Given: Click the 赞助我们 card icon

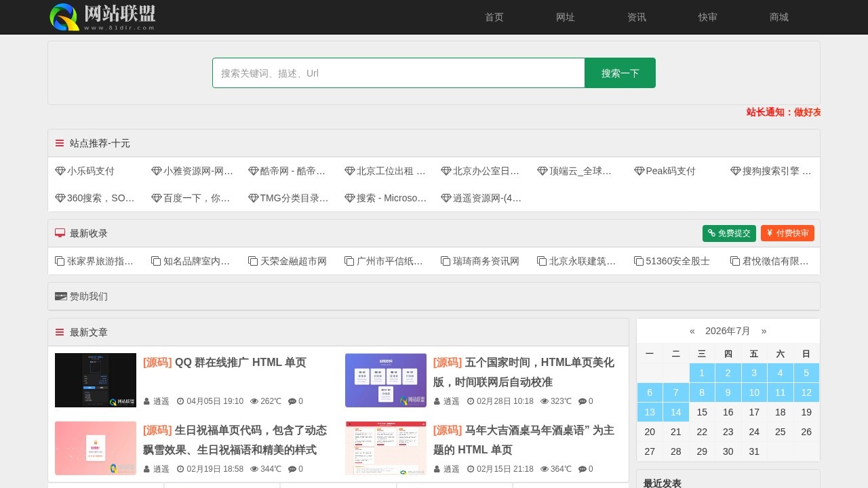Looking at the screenshot, I should [x=60, y=296].
